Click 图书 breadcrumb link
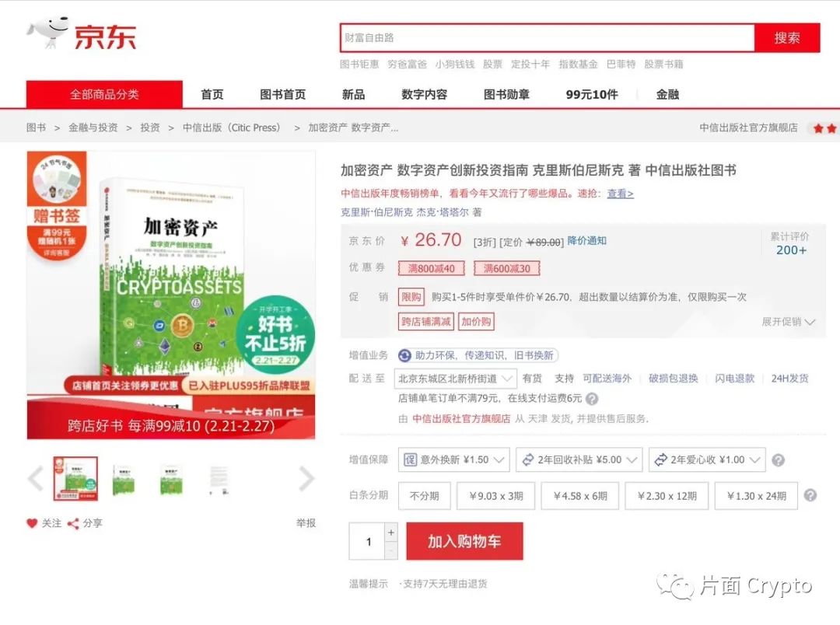The image size is (840, 625). coord(36,127)
